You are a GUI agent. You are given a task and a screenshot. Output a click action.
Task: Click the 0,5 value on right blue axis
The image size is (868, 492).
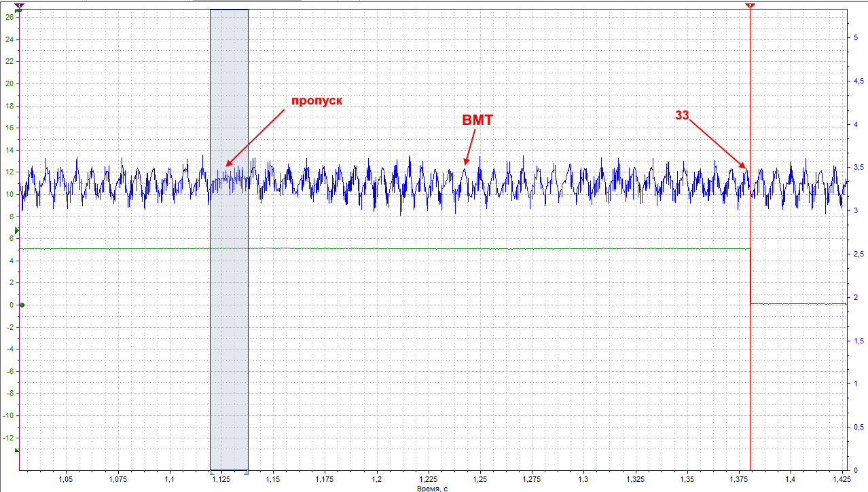(x=858, y=427)
